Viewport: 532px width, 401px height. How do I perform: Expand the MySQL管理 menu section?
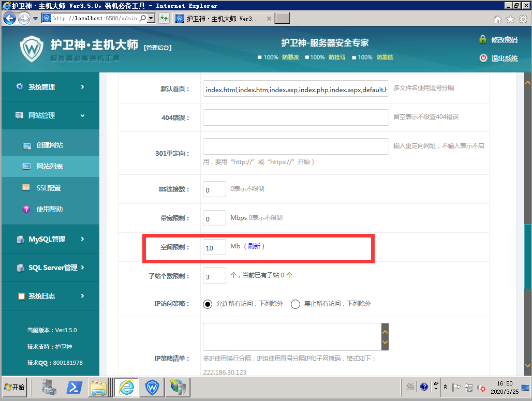(50, 239)
